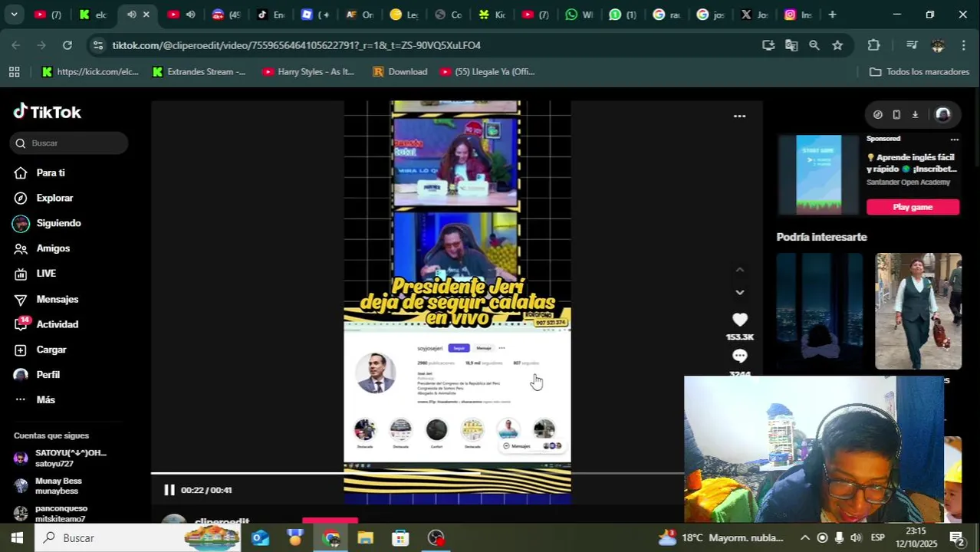The height and width of the screenshot is (552, 980).
Task: Like the video with the heart icon
Action: point(739,320)
